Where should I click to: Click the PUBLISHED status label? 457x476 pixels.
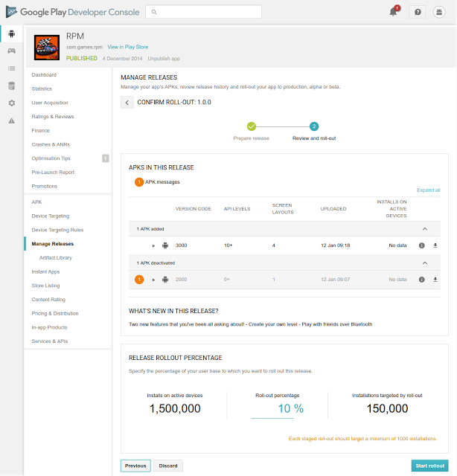(82, 58)
